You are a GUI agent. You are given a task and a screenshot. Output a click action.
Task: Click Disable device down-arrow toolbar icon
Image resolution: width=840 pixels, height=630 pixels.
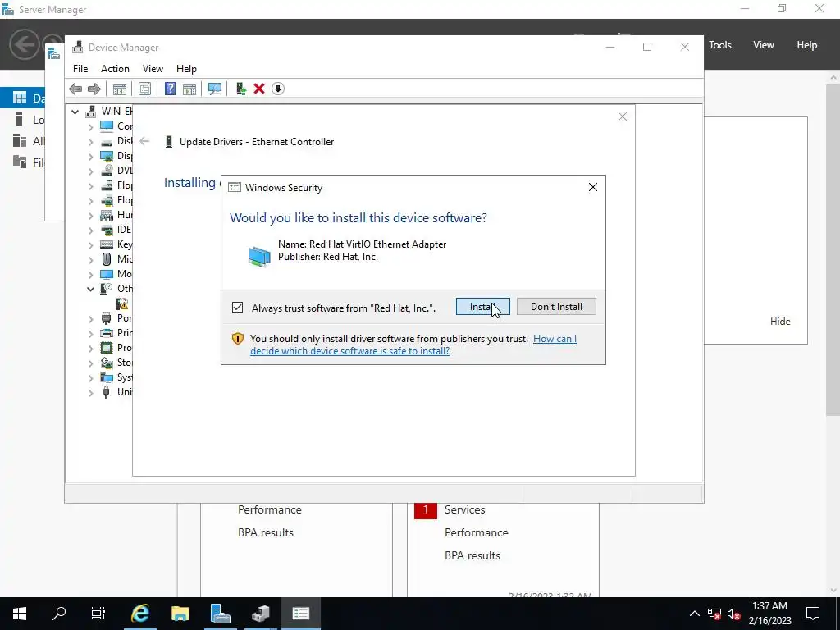pyautogui.click(x=277, y=89)
